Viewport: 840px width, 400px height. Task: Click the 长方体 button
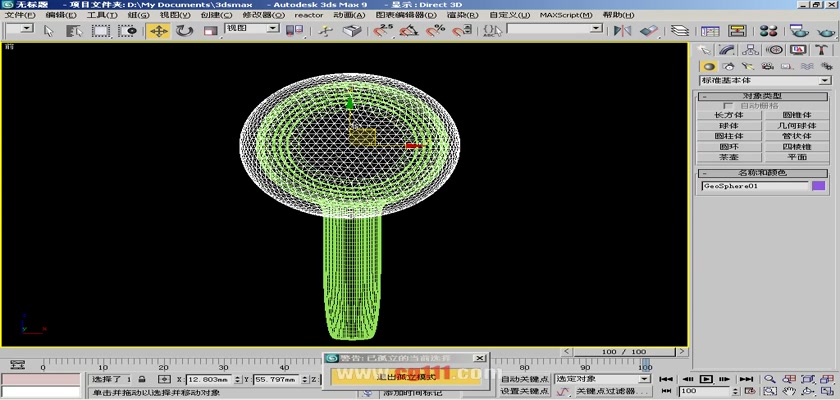pyautogui.click(x=730, y=115)
